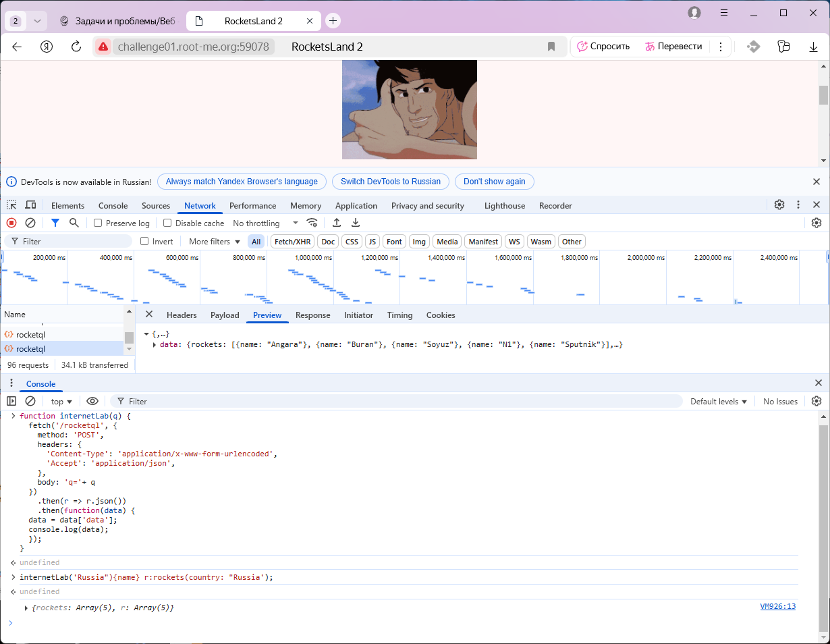This screenshot has width=830, height=644.
Task: Open the browser profile avatar
Action: [x=694, y=13]
